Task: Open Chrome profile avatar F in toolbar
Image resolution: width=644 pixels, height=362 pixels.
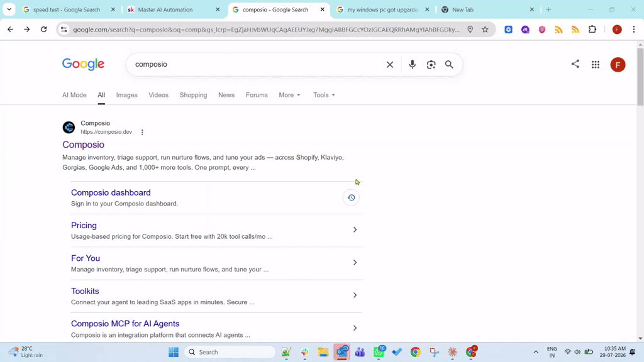Action: click(x=617, y=29)
